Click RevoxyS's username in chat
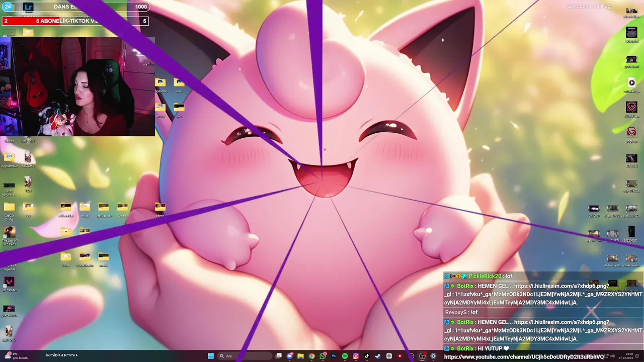Viewport: 644px width, 362px height. tap(456, 312)
